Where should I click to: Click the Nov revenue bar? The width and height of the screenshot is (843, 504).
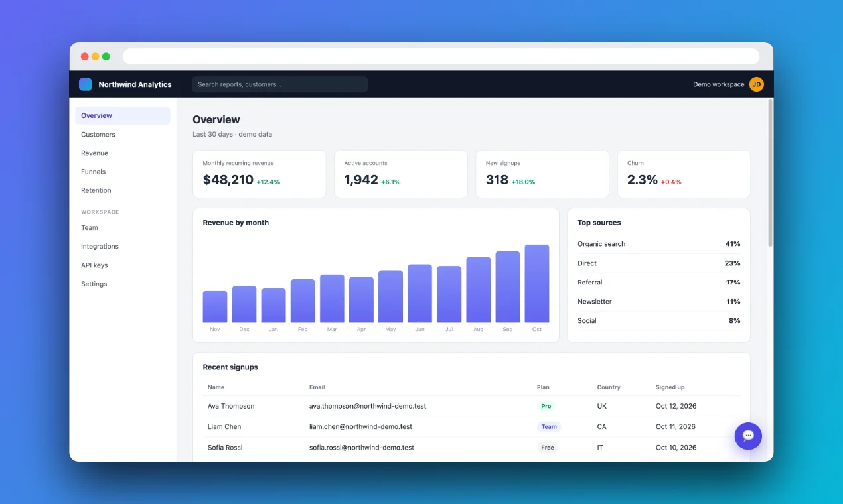(215, 307)
